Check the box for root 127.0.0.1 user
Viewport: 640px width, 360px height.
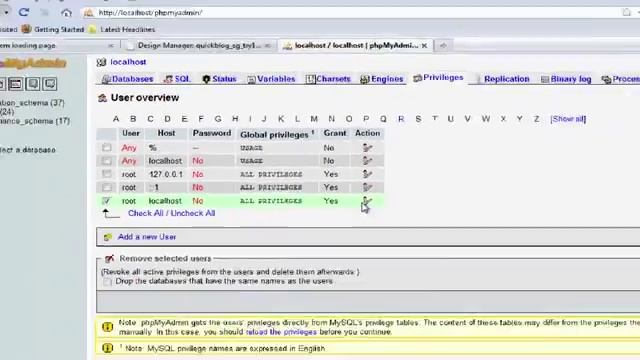click(x=107, y=174)
